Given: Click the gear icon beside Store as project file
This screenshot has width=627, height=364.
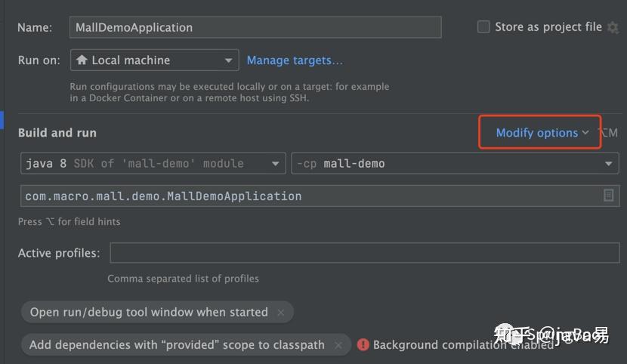Looking at the screenshot, I should [613, 28].
